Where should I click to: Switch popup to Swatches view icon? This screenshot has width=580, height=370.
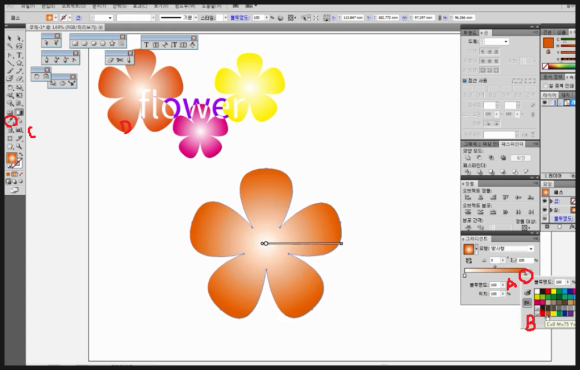pyautogui.click(x=528, y=303)
